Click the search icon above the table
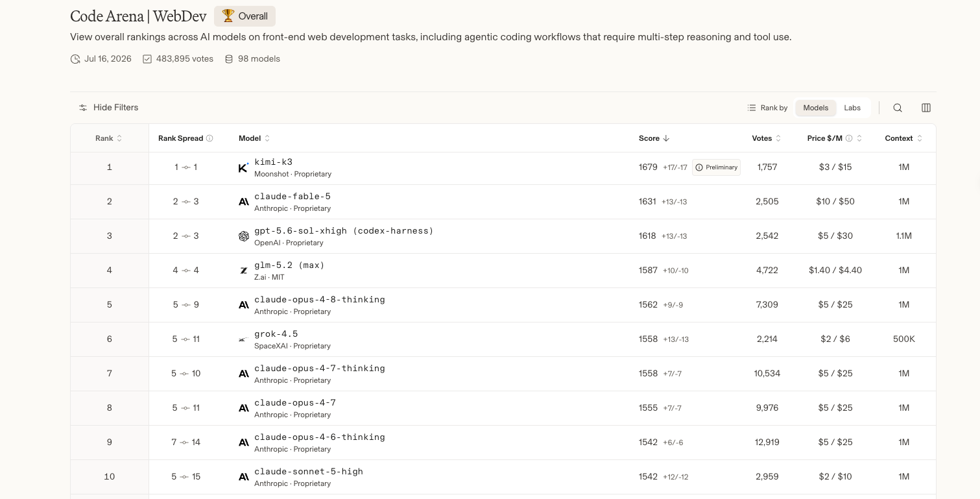 [898, 108]
